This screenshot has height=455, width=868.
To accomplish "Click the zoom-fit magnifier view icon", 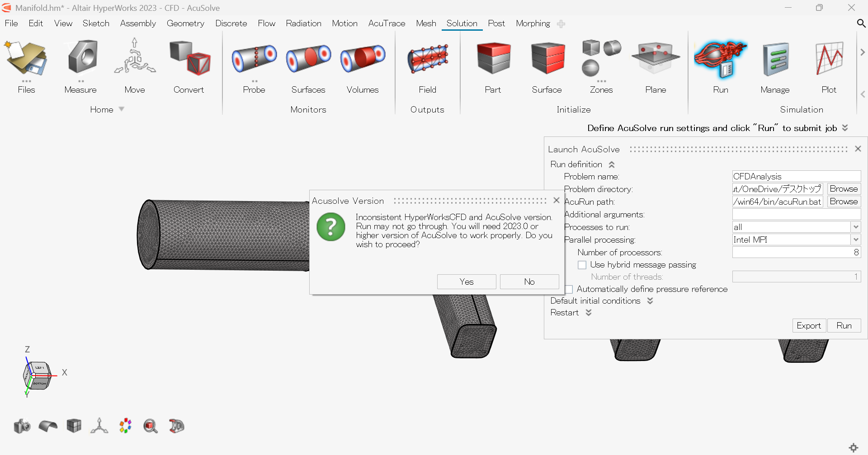I will (151, 426).
